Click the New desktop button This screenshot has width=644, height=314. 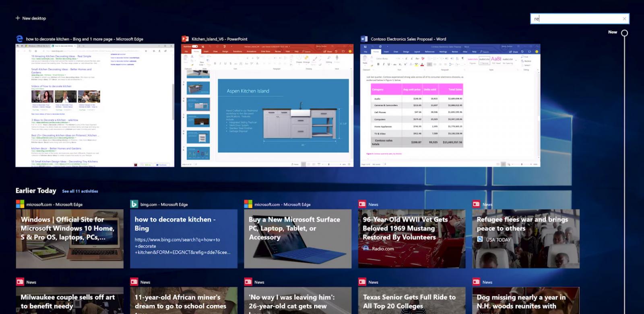coord(31,18)
